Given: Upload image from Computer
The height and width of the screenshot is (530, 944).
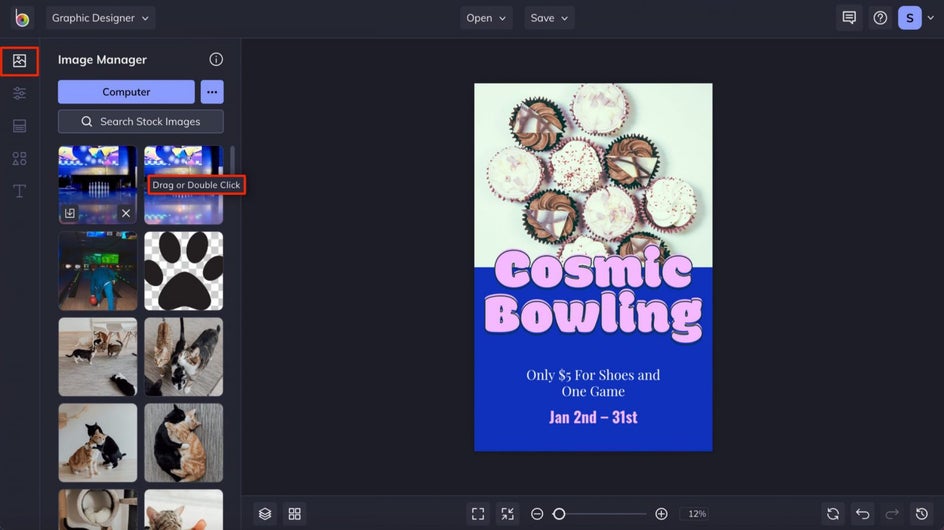Looking at the screenshot, I should coord(126,92).
